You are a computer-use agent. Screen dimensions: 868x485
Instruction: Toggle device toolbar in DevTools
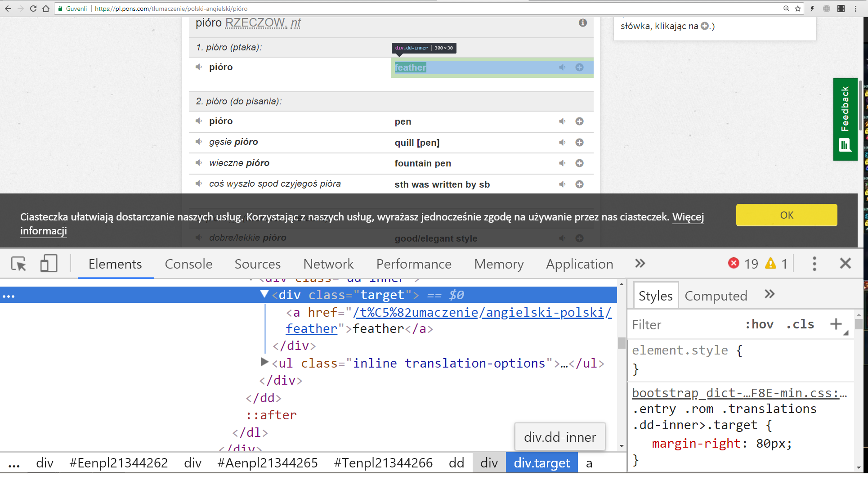pos(49,264)
